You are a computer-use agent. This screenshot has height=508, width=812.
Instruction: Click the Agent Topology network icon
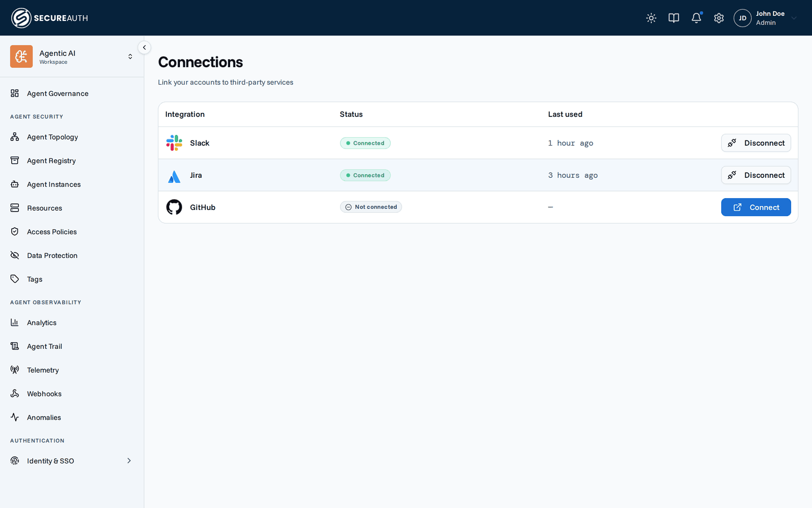[15, 137]
